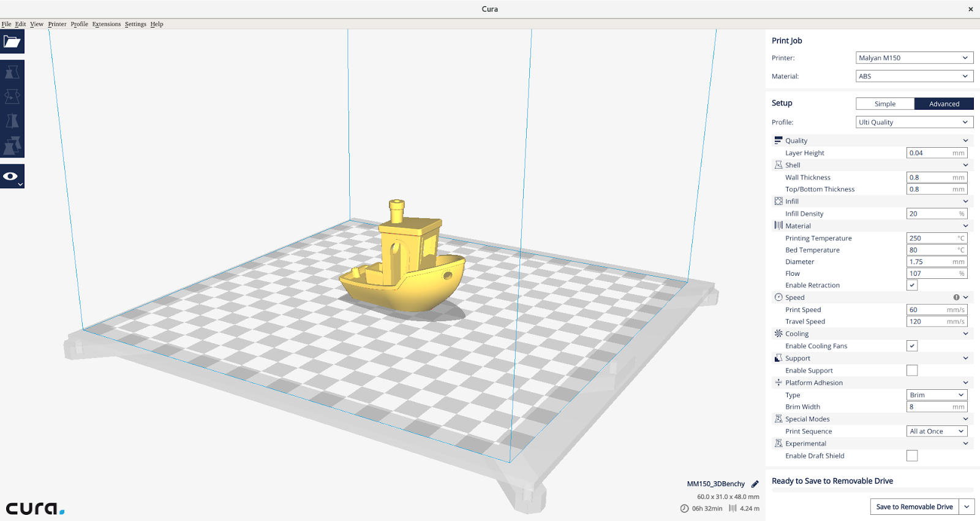Screen dimensions: 980x521
Task: Toggle Enable Retraction checkbox
Action: click(912, 285)
